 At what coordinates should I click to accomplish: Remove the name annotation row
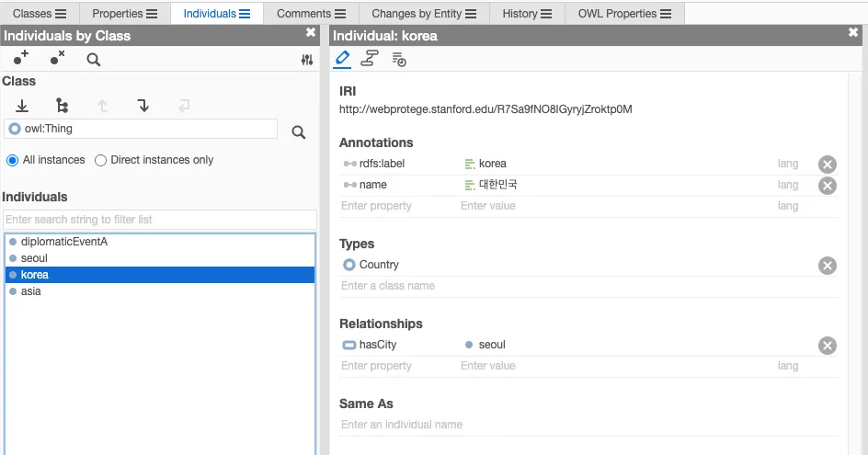(828, 186)
